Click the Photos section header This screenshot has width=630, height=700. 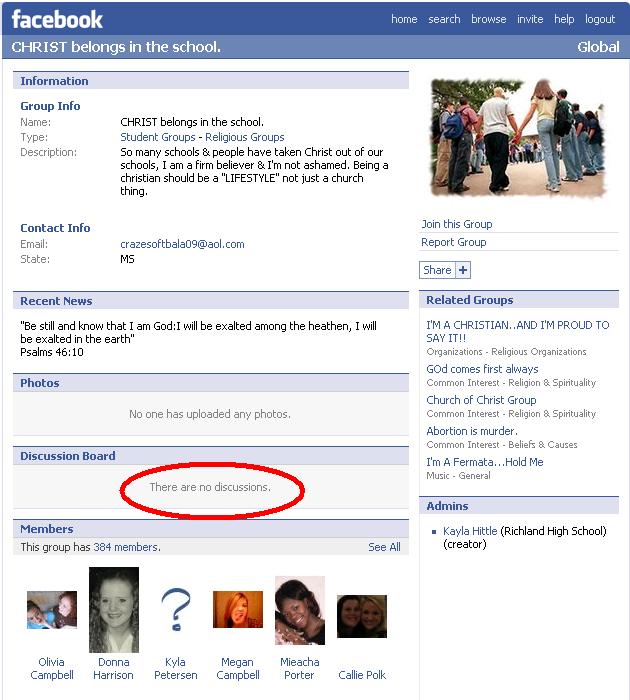click(211, 383)
